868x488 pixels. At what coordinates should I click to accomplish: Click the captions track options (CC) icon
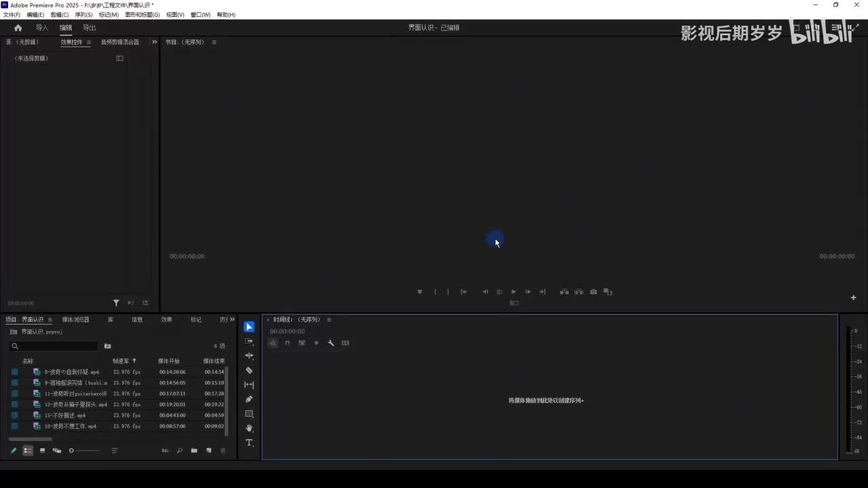pos(345,343)
